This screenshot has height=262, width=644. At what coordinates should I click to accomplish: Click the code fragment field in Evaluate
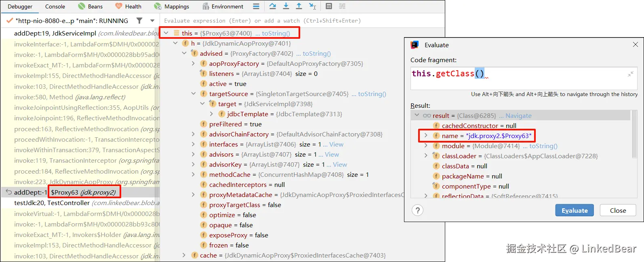point(524,78)
